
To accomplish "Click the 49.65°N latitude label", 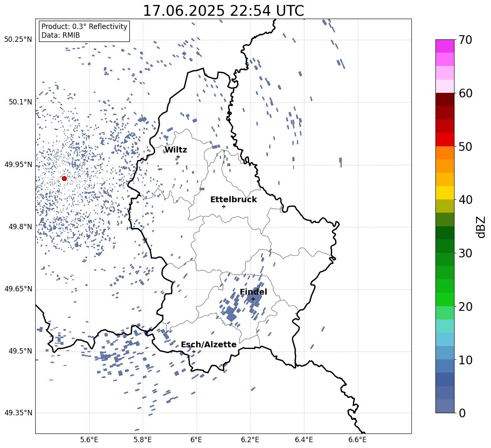I will (18, 289).
